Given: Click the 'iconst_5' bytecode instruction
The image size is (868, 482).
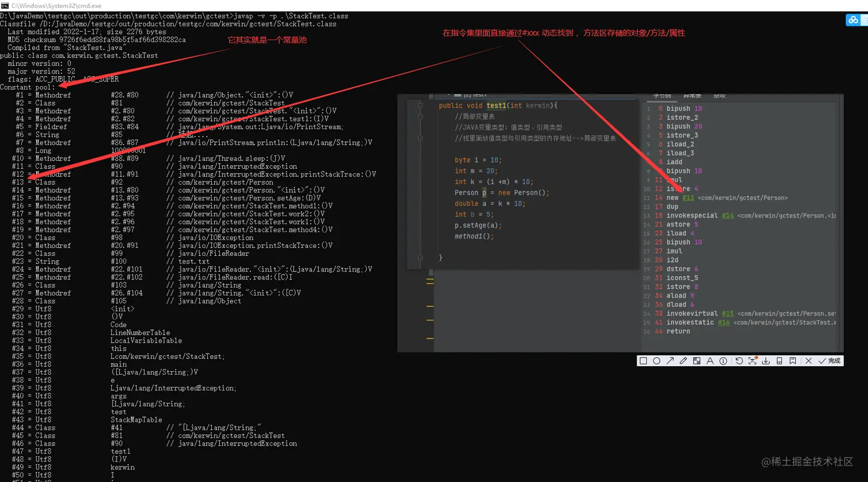Looking at the screenshot, I should pyautogui.click(x=682, y=278).
